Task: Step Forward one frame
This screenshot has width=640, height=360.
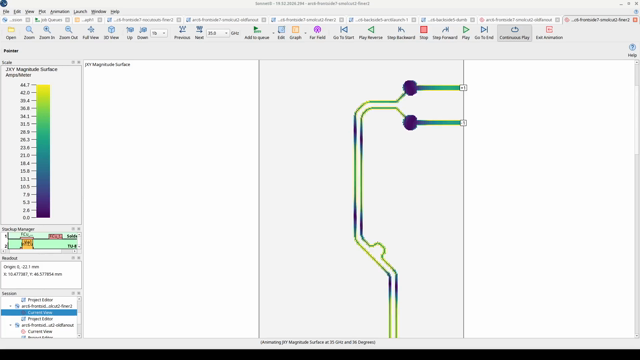Action: coord(445,33)
